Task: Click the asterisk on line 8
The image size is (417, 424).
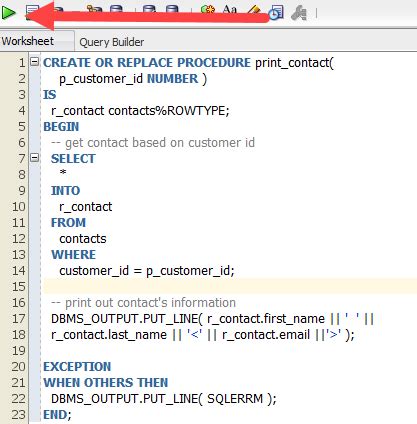Action: 63,173
